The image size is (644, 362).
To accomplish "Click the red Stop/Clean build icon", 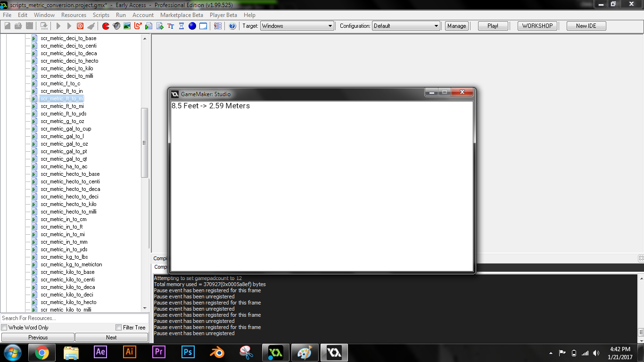I will click(80, 26).
